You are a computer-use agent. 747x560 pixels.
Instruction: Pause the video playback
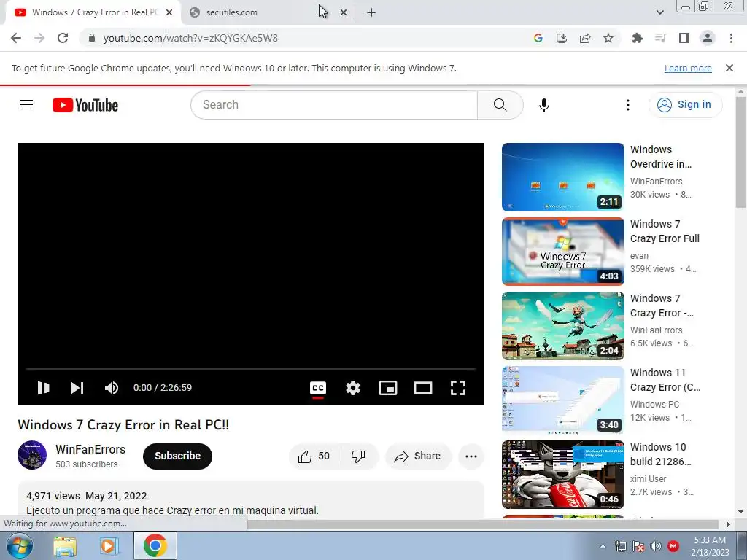[43, 388]
